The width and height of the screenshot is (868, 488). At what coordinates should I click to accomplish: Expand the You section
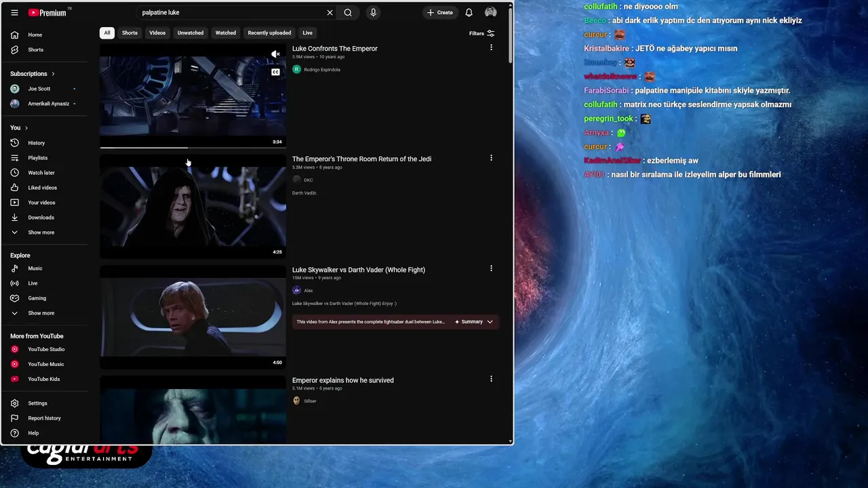19,127
